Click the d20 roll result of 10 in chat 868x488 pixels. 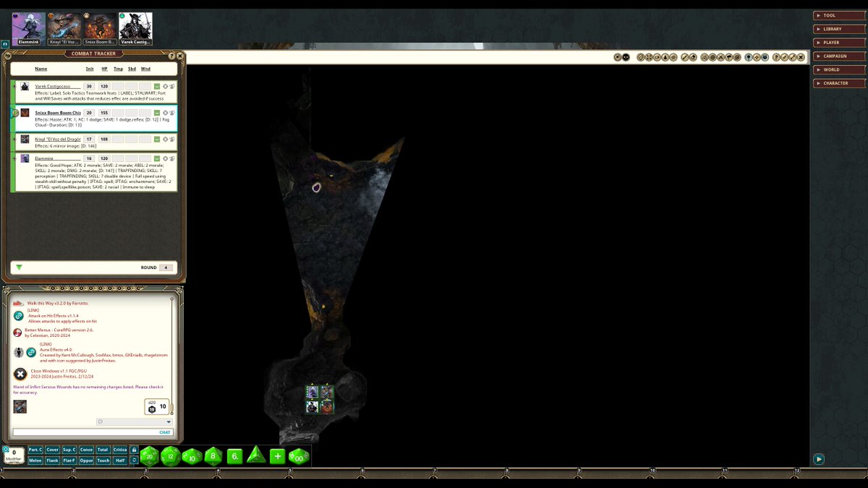tap(158, 406)
